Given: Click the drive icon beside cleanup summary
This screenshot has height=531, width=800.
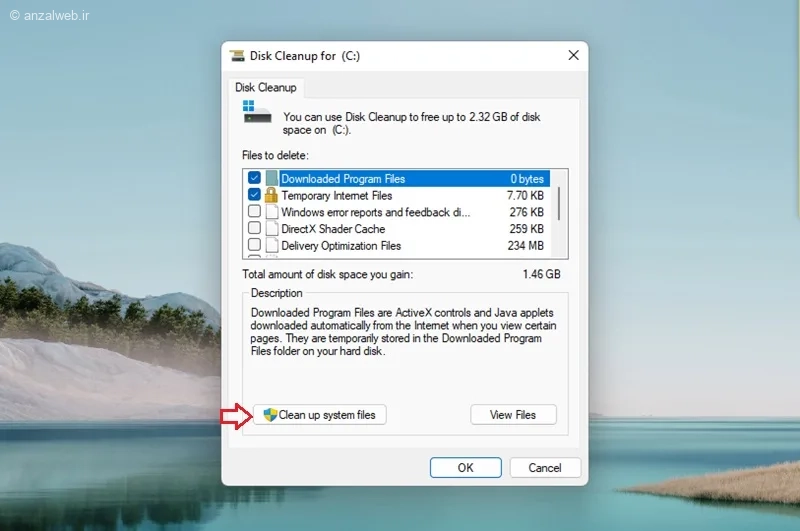Looking at the screenshot, I should pyautogui.click(x=257, y=112).
